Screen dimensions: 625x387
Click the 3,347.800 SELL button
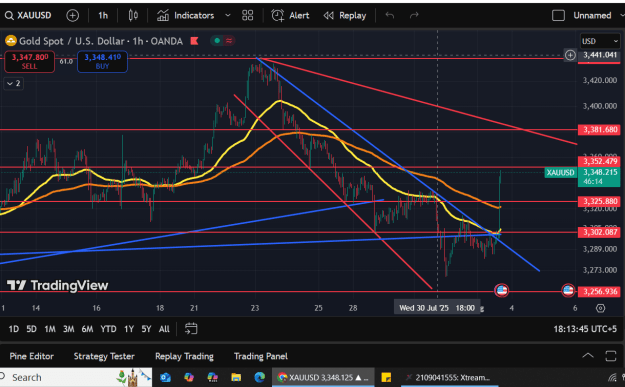click(x=29, y=61)
